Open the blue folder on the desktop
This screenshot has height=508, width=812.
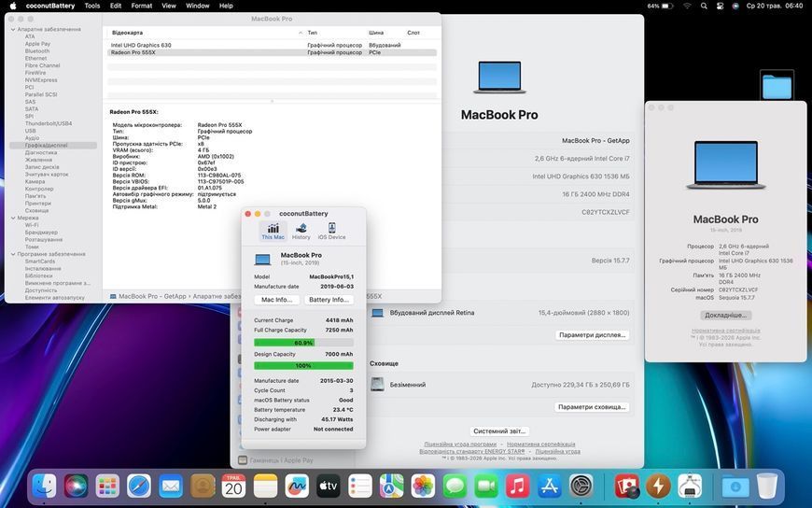pyautogui.click(x=777, y=86)
